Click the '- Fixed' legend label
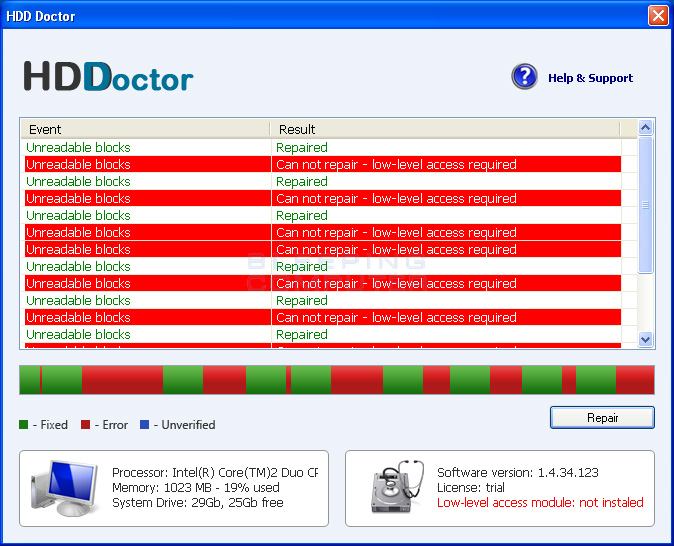 click(x=50, y=425)
